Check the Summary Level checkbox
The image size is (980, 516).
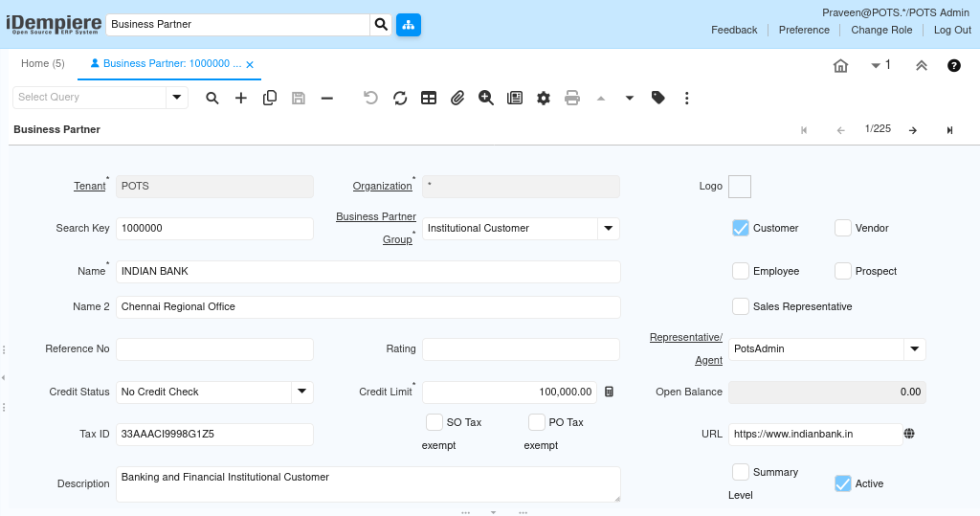[x=741, y=472]
